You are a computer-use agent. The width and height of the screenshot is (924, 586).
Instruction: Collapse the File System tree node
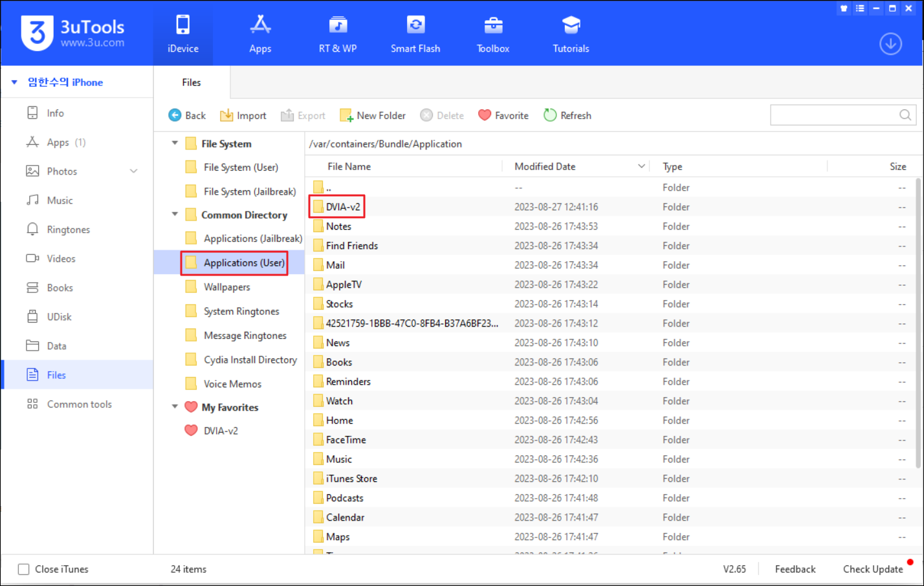click(175, 143)
